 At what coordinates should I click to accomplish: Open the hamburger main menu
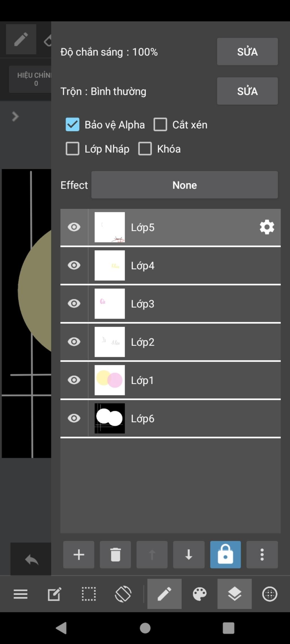click(x=21, y=594)
